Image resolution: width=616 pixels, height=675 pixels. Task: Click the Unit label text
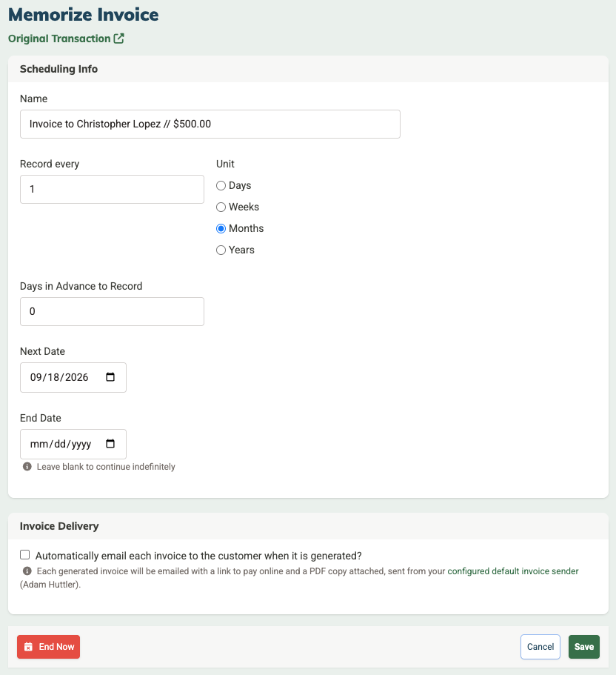(x=225, y=164)
